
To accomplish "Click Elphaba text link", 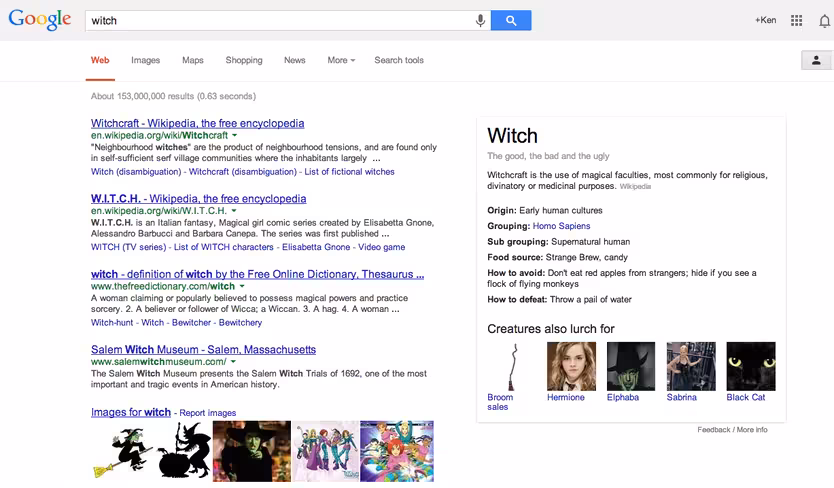I will tap(623, 398).
